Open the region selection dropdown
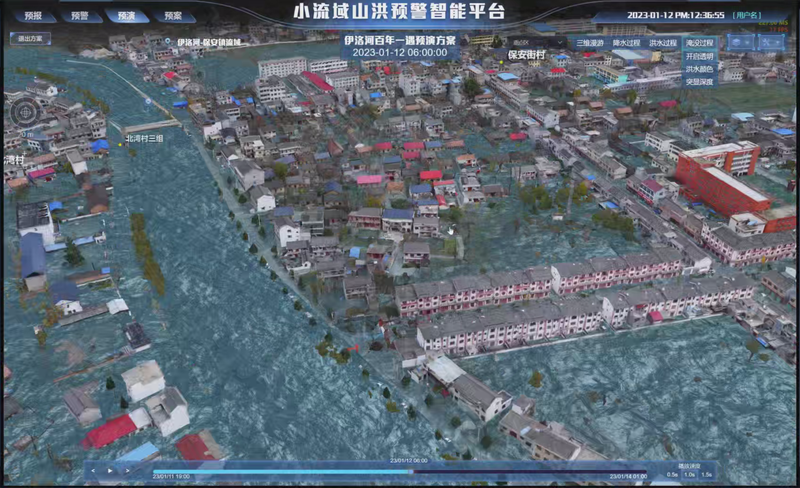 click(x=537, y=43)
